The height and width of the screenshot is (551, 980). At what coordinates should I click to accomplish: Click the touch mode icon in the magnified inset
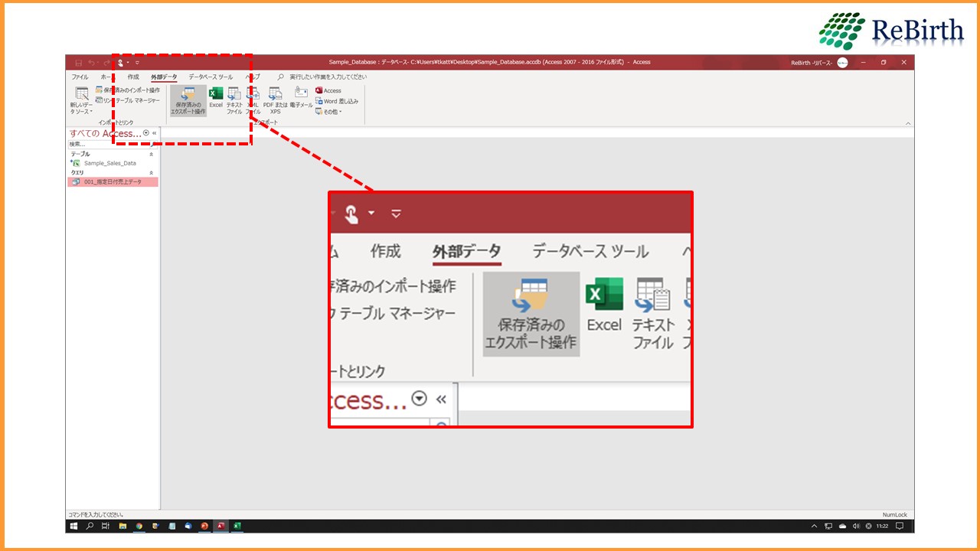click(351, 214)
